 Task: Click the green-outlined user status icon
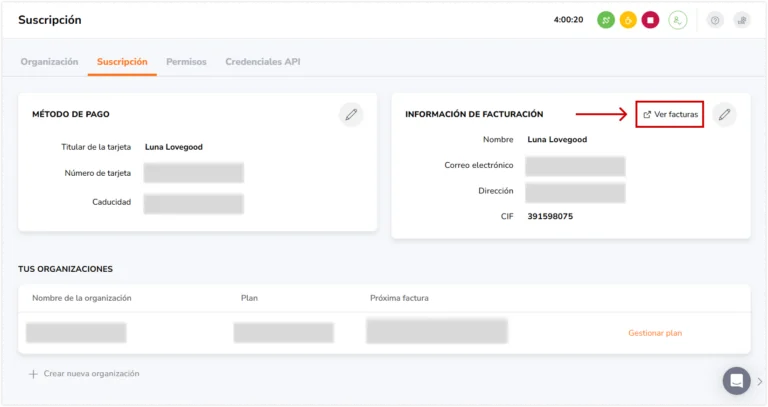678,20
